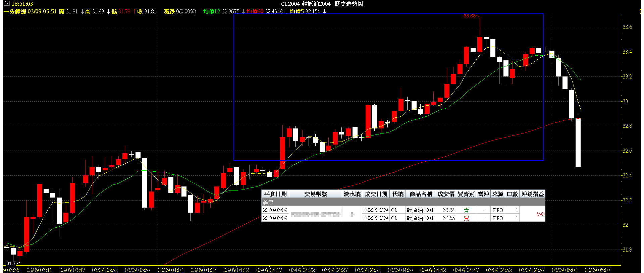Click the 33.68 high price marker
This screenshot has width=644, height=273.
(x=470, y=16)
